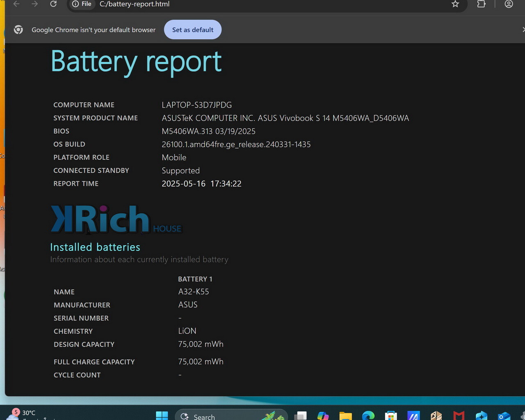
Task: Click the BATTERY 1 column header
Action: click(x=195, y=279)
